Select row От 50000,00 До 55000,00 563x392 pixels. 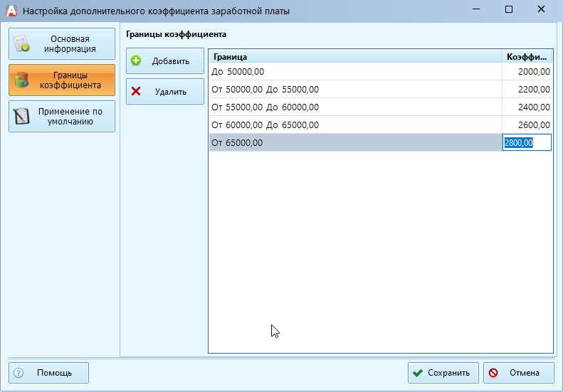pyautogui.click(x=354, y=89)
